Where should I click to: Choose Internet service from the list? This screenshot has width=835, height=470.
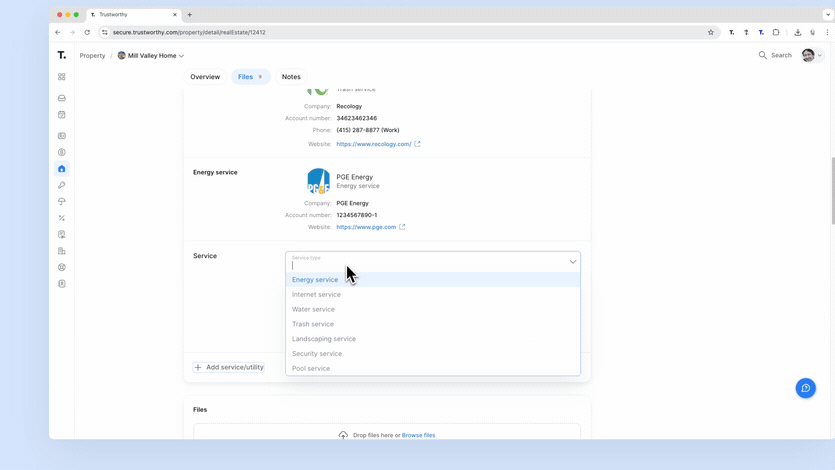pos(316,295)
